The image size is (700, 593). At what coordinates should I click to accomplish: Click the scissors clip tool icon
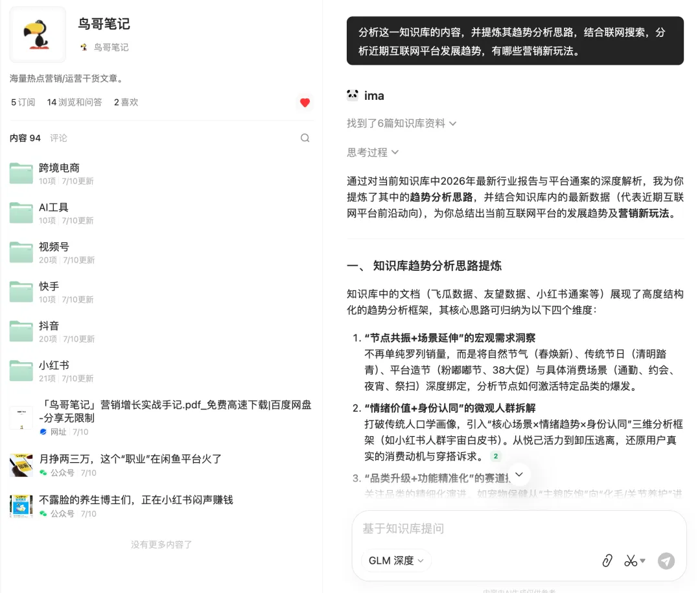(631, 561)
